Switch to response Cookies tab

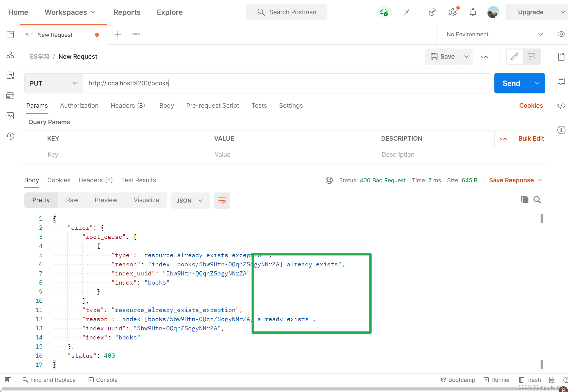tap(59, 180)
